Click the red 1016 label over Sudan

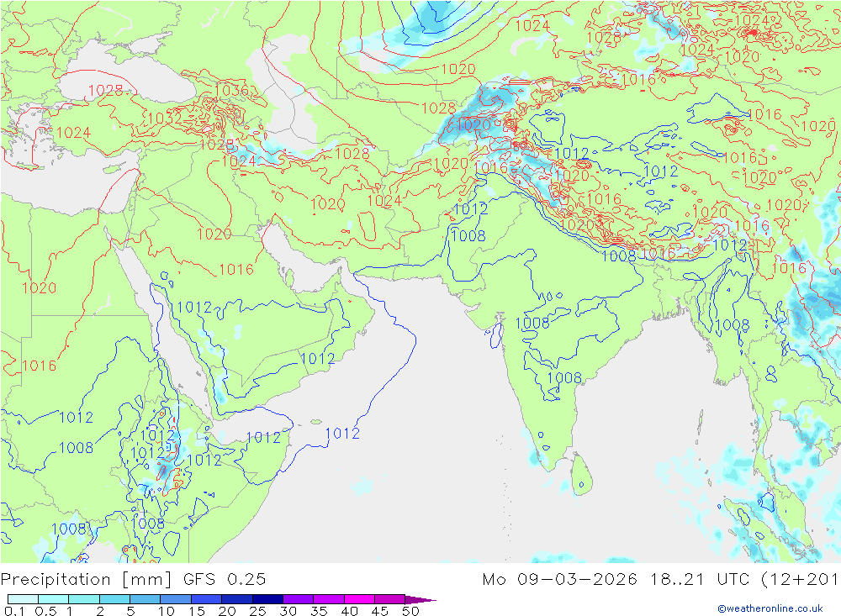[40, 366]
